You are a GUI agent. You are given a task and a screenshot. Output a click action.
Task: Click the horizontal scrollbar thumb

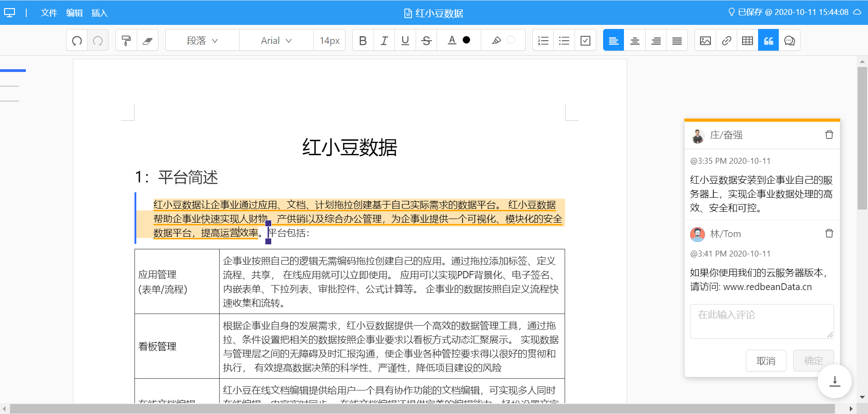pyautogui.click(x=422, y=409)
